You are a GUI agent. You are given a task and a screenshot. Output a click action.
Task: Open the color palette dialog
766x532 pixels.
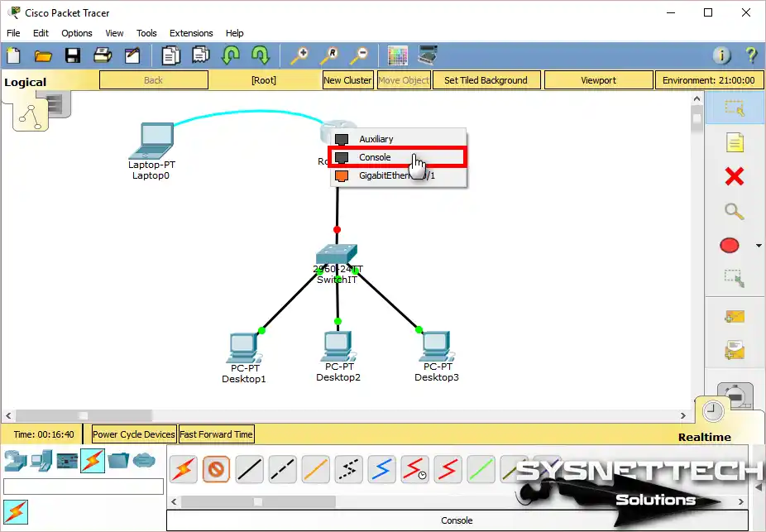398,55
